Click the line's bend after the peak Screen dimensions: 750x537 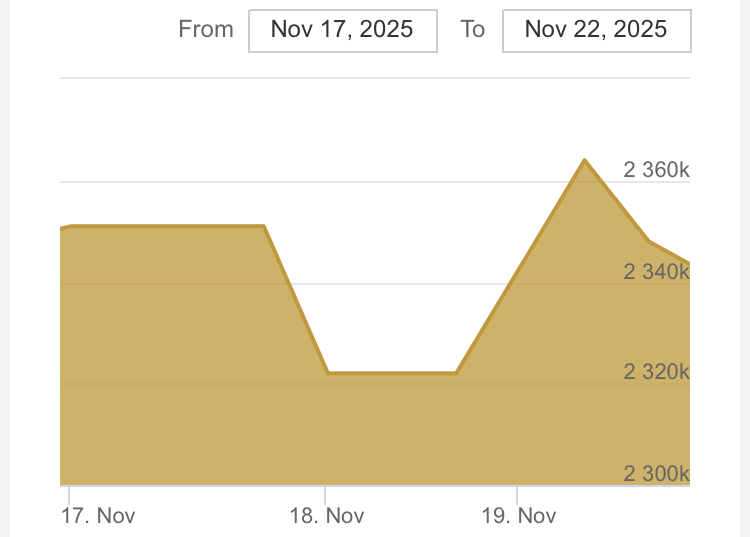click(649, 241)
